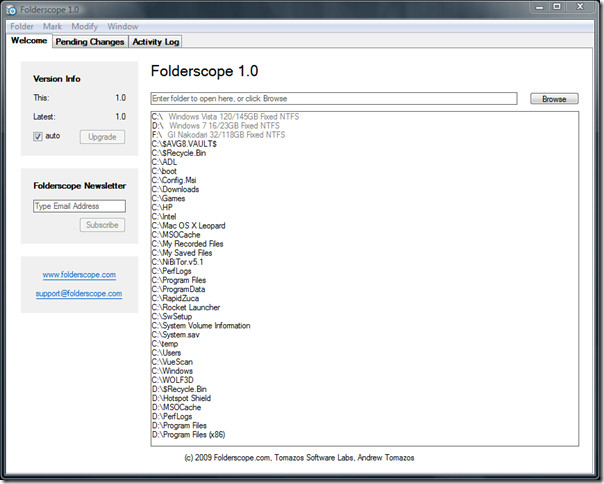Select the C:\My Saved Files entry

(182, 253)
